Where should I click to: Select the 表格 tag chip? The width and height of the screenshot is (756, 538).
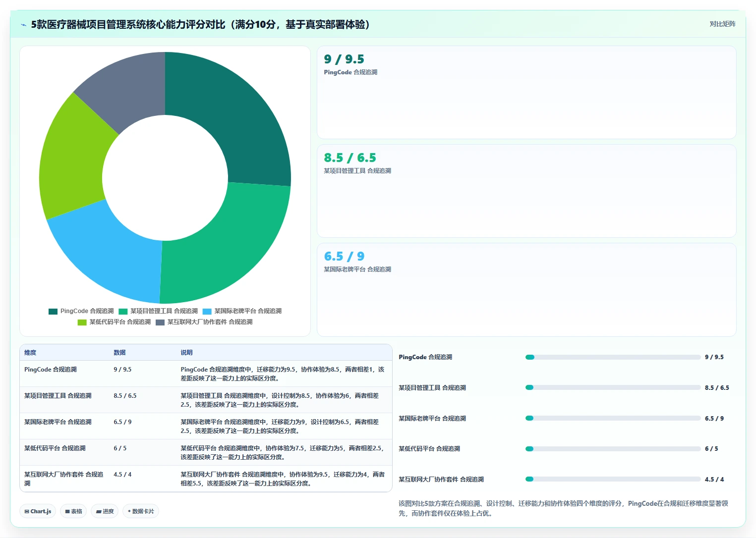pyautogui.click(x=73, y=511)
